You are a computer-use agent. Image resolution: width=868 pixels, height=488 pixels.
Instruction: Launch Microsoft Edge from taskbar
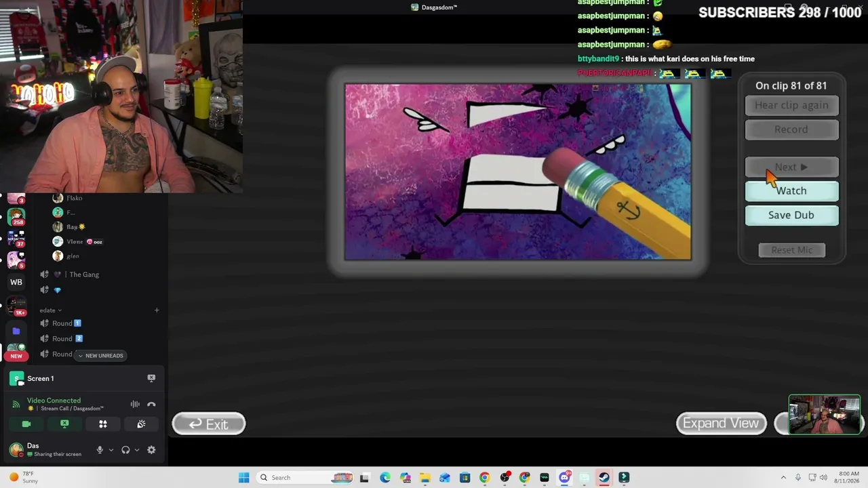pyautogui.click(x=385, y=478)
